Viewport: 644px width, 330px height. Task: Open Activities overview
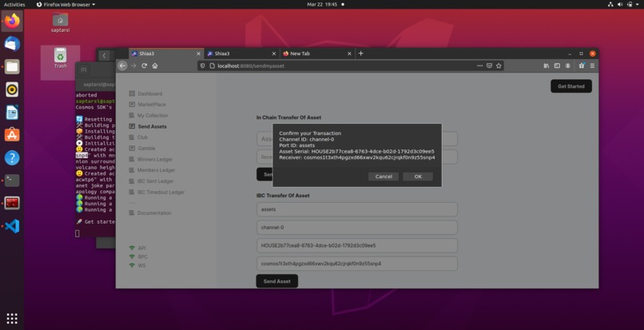(x=14, y=5)
